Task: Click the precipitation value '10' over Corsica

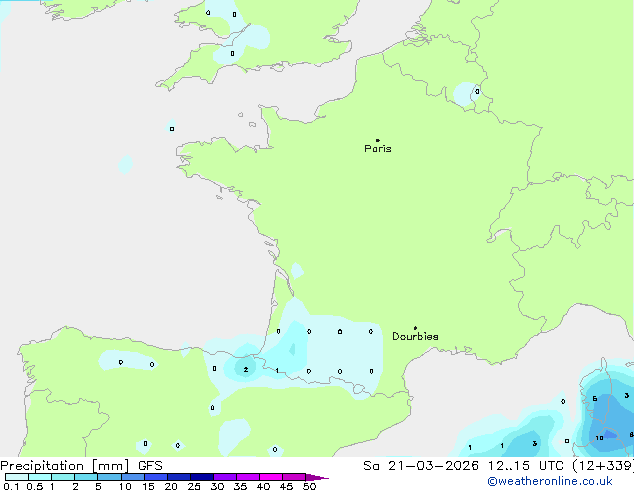Action: point(599,438)
